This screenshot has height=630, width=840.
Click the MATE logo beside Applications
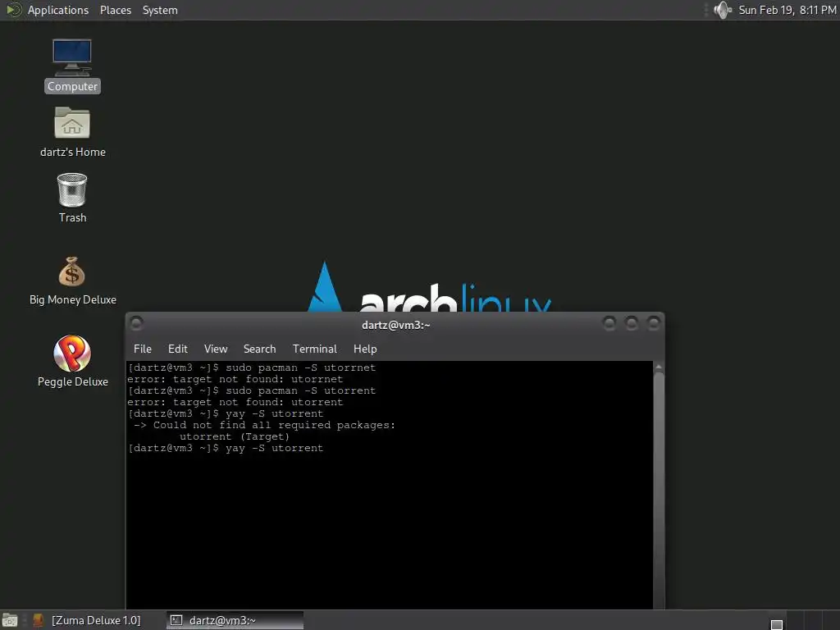[13, 10]
